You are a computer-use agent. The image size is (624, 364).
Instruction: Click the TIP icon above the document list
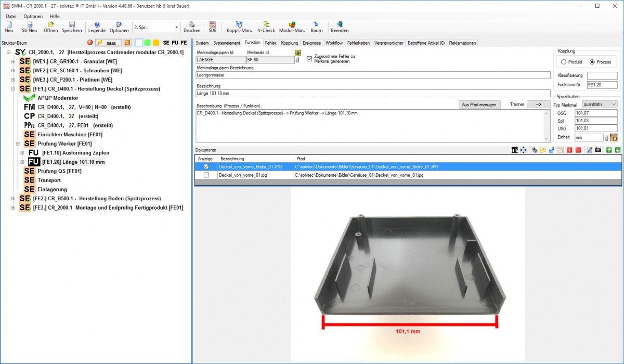tap(514, 150)
